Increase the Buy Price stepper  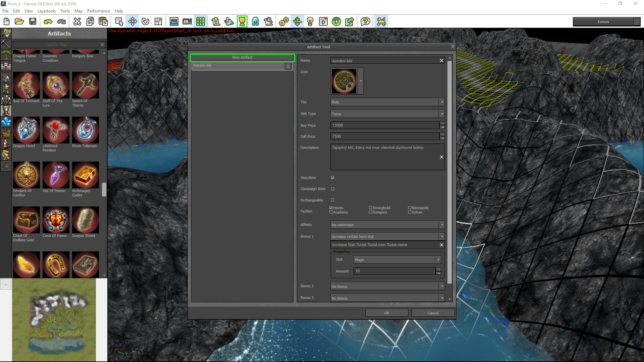click(442, 124)
